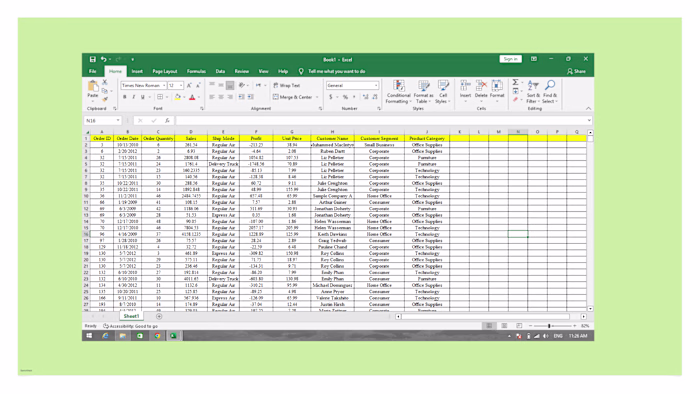Viewport: 700px width, 394px height.
Task: Open the font size dropdown
Action: tap(181, 85)
